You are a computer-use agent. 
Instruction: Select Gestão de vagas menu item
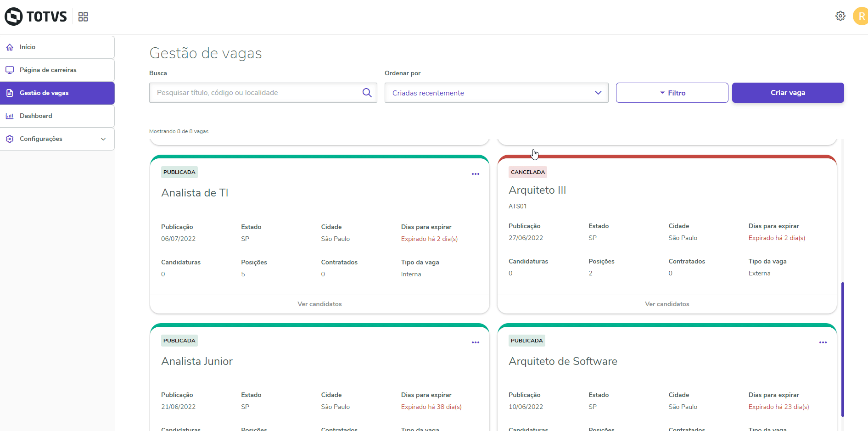pos(57,93)
